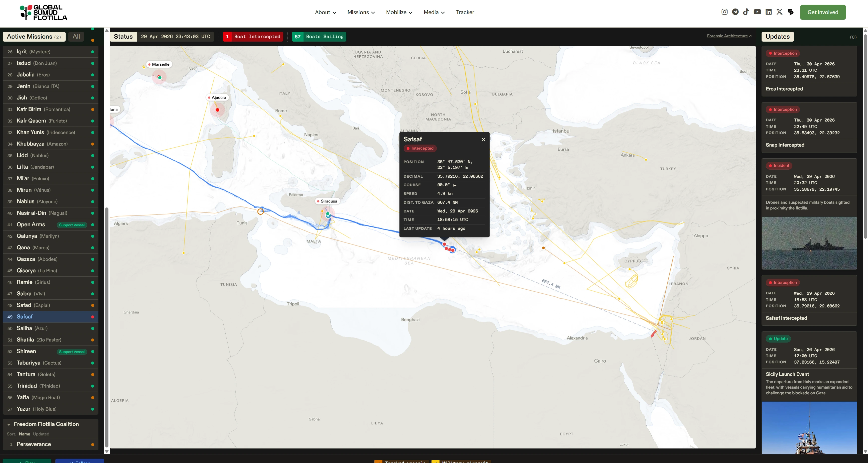Close the Safsaf info popup
Image resolution: width=868 pixels, height=463 pixels.
(483, 139)
